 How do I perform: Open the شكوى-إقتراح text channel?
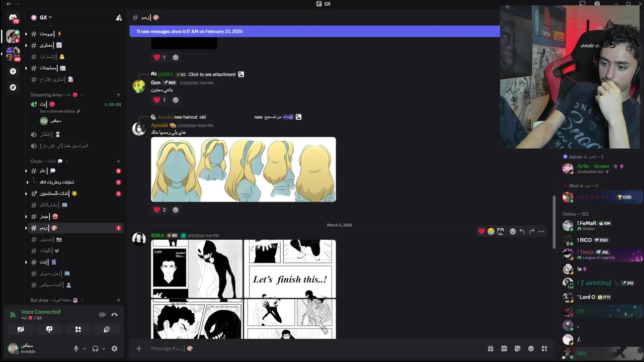[74, 79]
